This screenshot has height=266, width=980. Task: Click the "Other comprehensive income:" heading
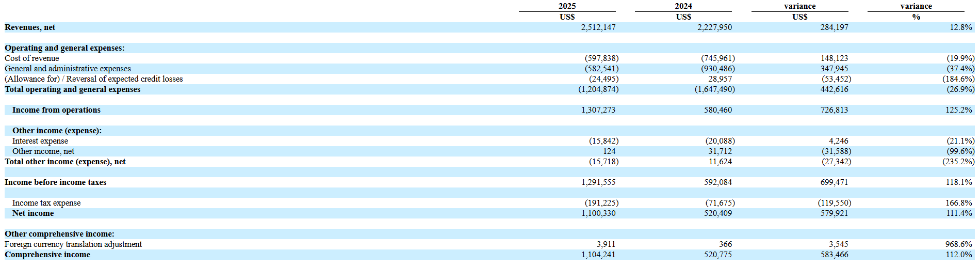[59, 234]
